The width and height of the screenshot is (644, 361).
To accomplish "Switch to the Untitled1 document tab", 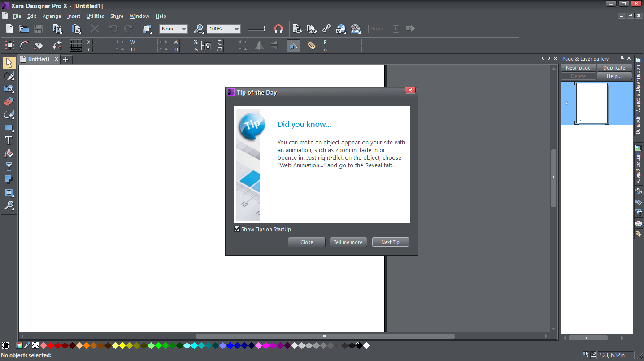I will 39,59.
